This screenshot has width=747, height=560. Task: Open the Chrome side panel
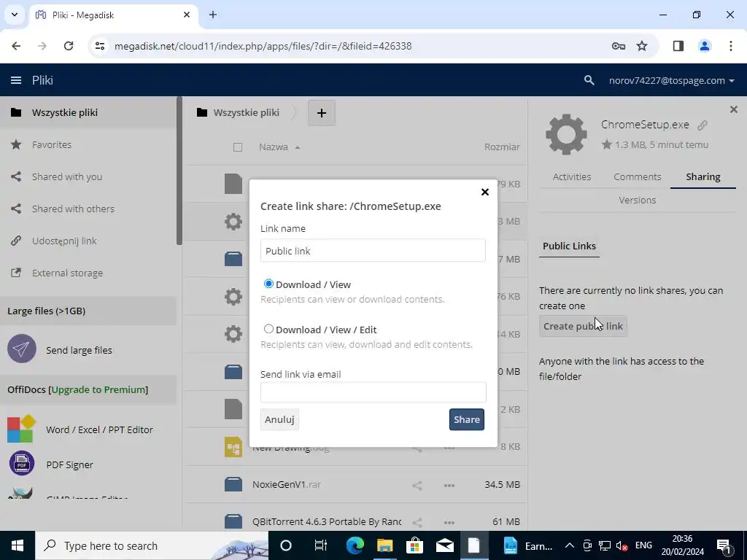coord(678,46)
